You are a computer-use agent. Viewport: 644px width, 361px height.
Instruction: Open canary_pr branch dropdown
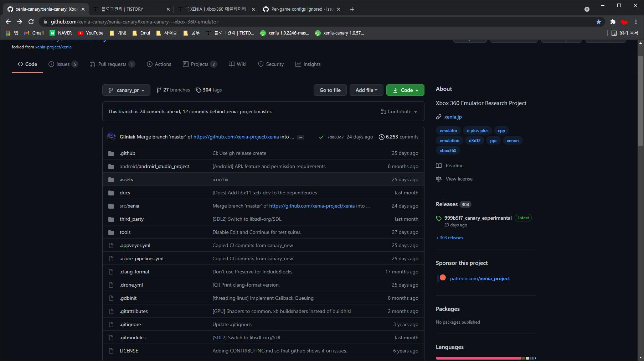pyautogui.click(x=126, y=90)
